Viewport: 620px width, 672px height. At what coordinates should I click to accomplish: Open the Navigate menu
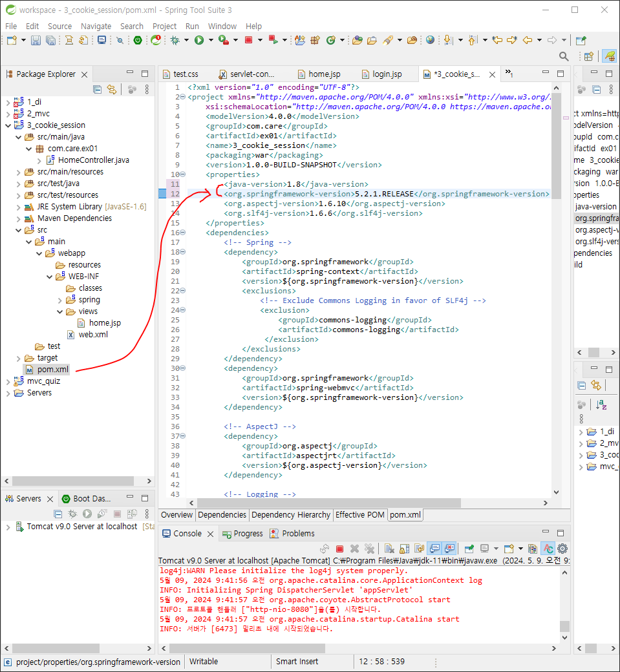(96, 26)
